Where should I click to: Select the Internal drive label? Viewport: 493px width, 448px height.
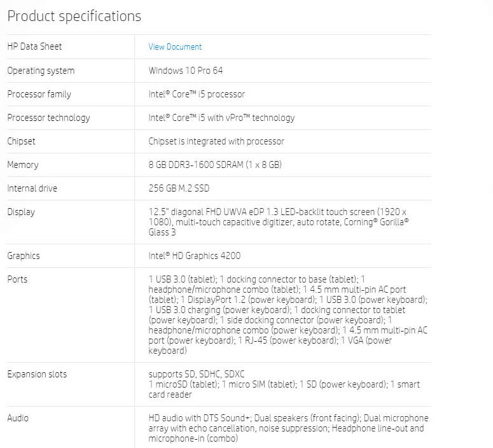click(32, 188)
